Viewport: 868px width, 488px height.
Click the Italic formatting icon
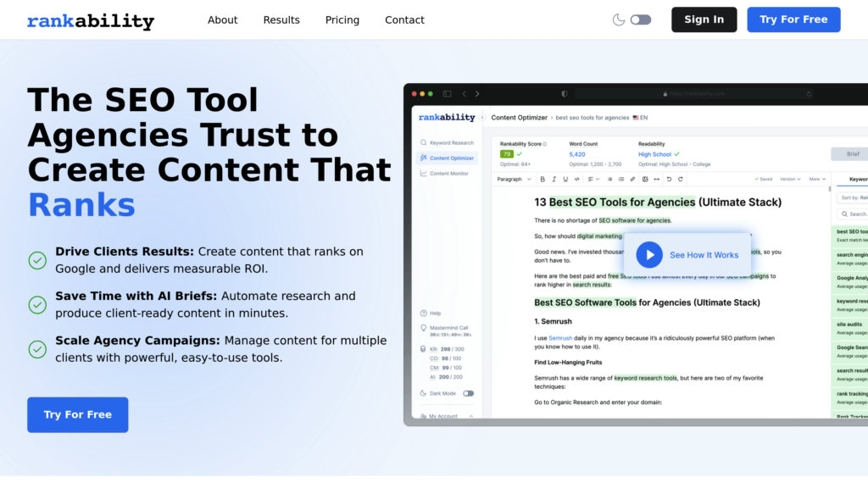coord(554,179)
